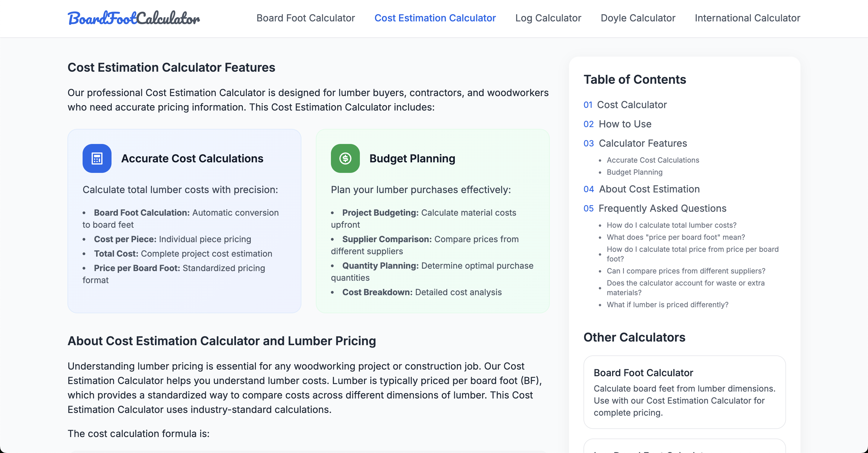The image size is (868, 453).
Task: Go to the Log Calculator page
Action: [548, 18]
